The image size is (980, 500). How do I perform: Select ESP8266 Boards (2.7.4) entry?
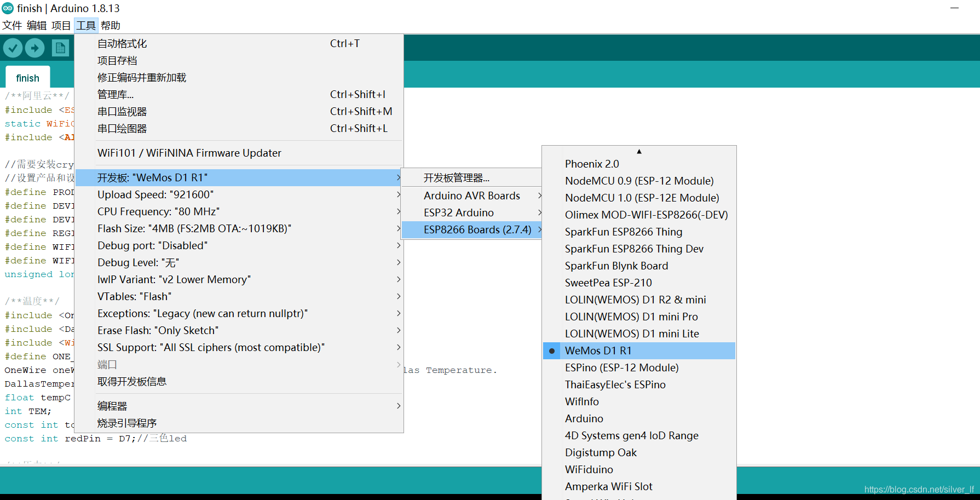click(x=472, y=229)
